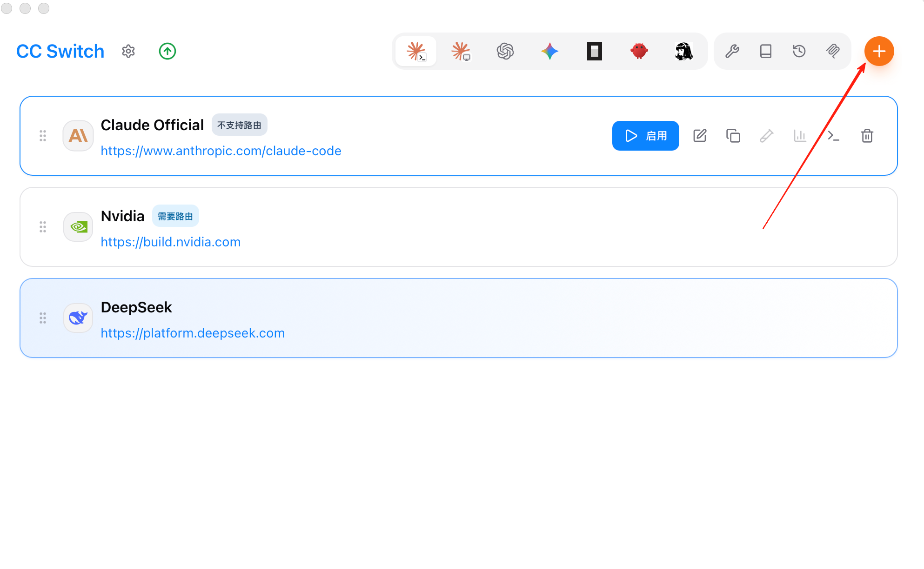Click the CC Switch title
Viewport: 924px width, 569px height.
tap(60, 51)
